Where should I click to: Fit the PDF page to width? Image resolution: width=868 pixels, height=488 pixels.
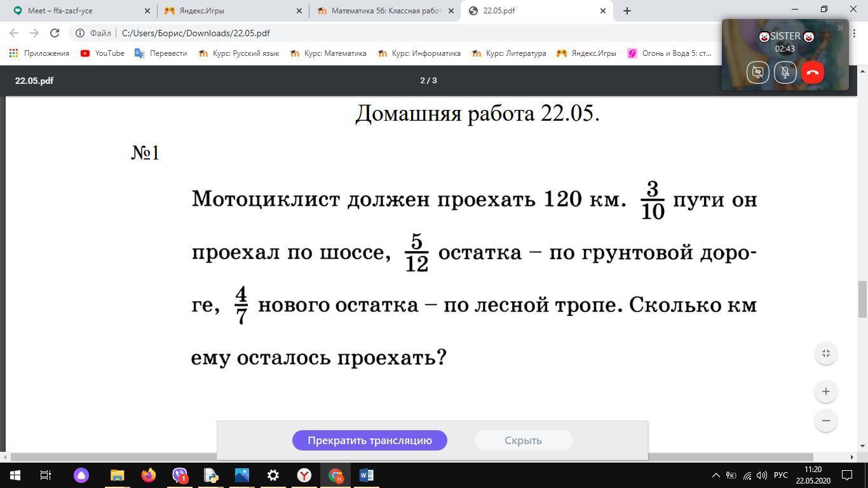click(x=826, y=353)
